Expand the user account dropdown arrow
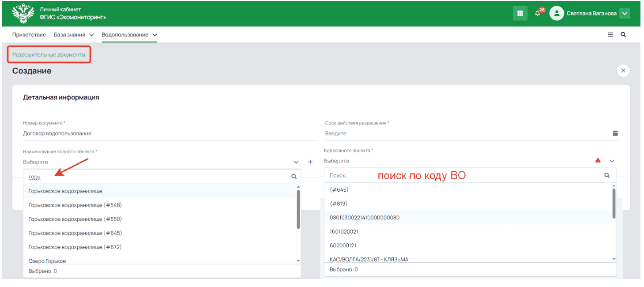Viewport: 644px width, 287px height. (624, 13)
